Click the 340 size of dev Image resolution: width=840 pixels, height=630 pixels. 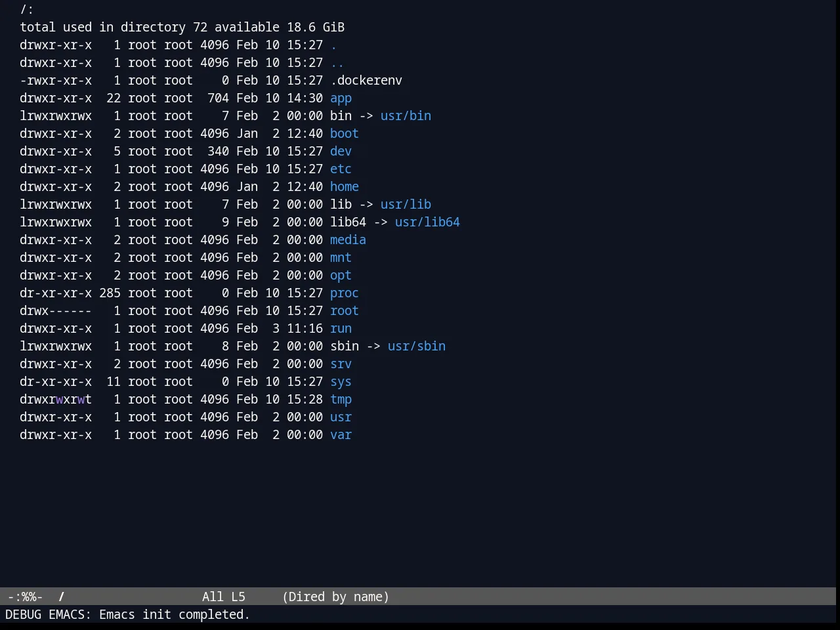(x=218, y=151)
